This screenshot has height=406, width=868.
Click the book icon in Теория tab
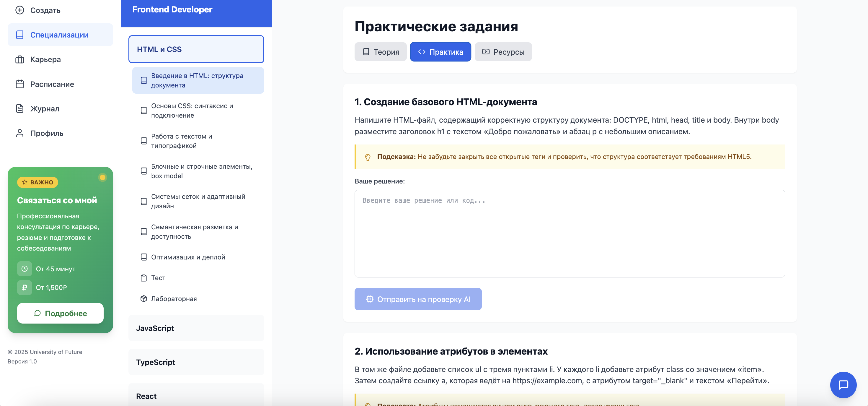[x=366, y=52]
